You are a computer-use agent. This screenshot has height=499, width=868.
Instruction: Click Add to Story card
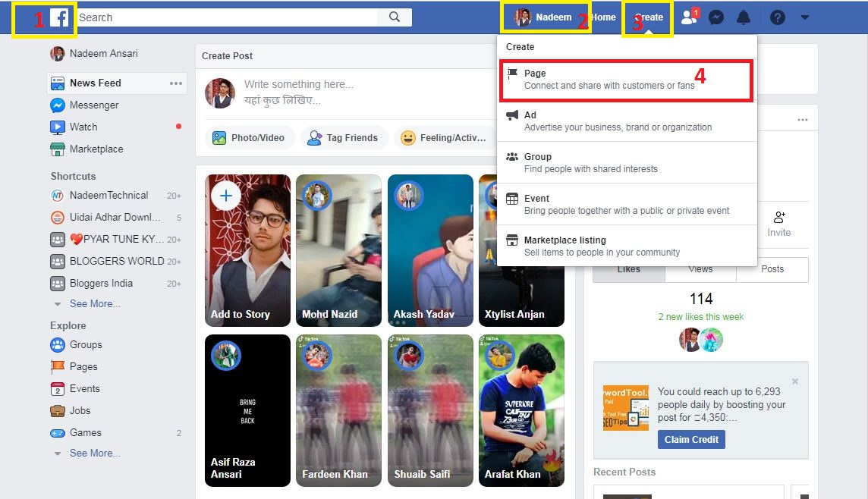(x=247, y=250)
